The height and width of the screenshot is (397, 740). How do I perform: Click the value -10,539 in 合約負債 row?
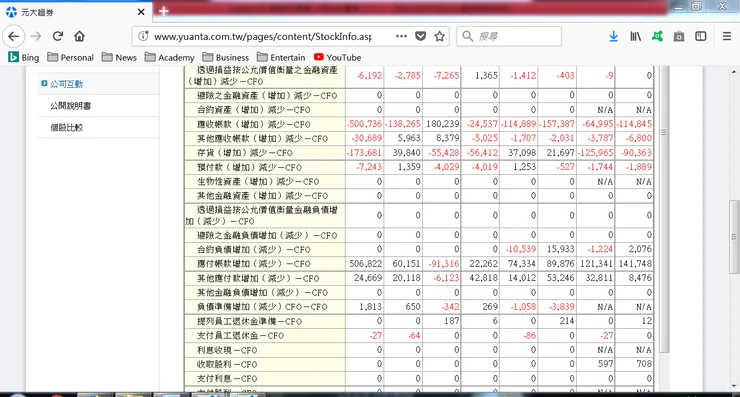pyautogui.click(x=521, y=249)
